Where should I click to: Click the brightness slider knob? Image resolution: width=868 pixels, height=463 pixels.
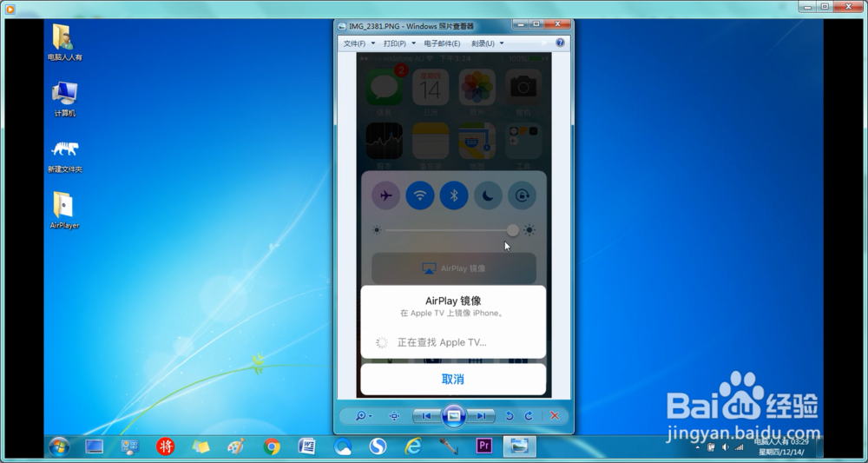[x=513, y=230]
